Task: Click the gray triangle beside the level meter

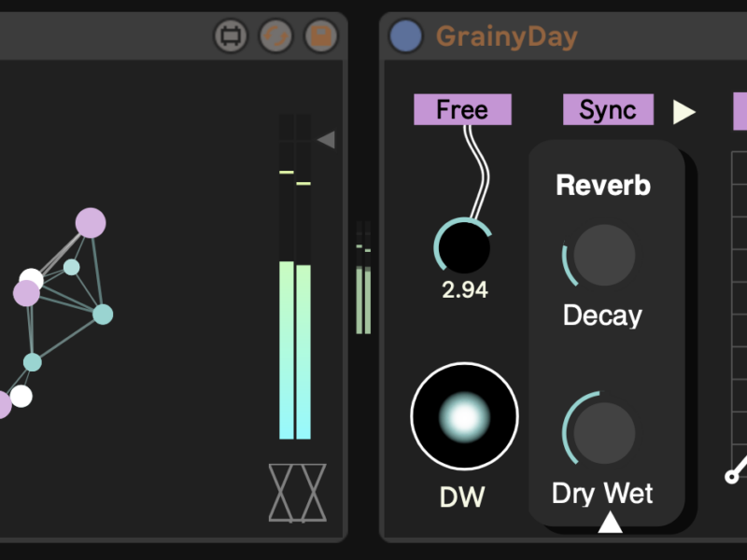Action: pos(326,140)
